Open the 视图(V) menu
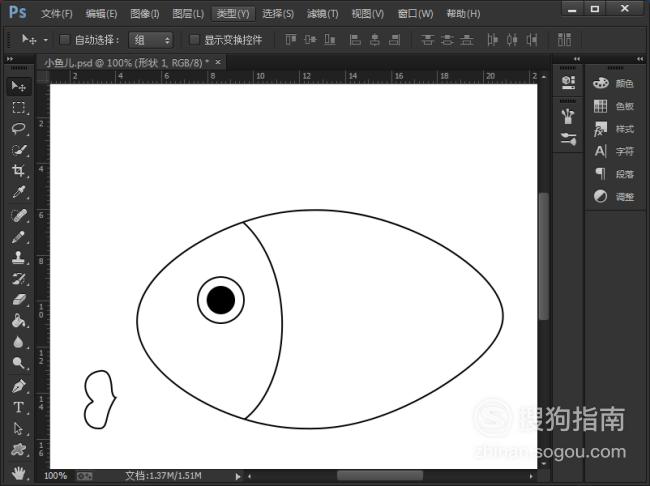The image size is (650, 486). tap(367, 14)
